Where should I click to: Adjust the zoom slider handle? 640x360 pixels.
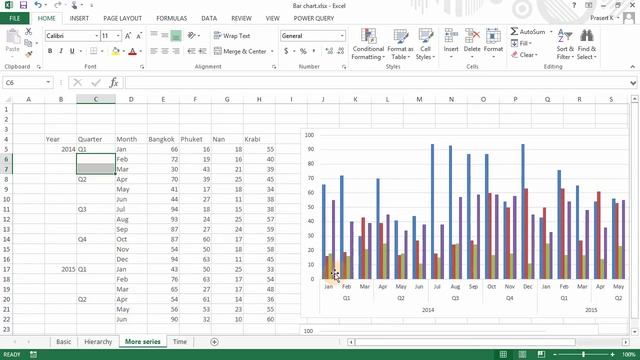click(x=583, y=354)
